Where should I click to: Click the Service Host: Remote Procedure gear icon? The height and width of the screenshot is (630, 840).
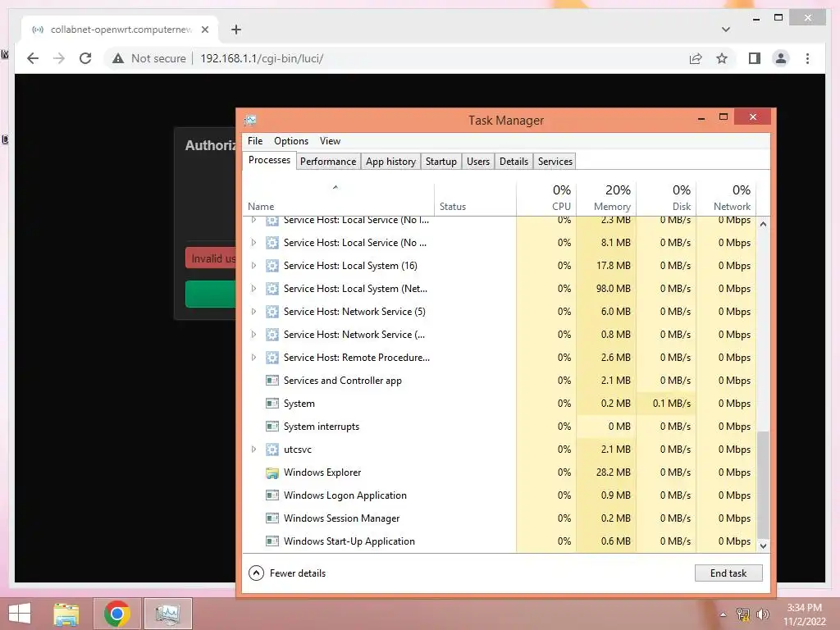point(272,358)
